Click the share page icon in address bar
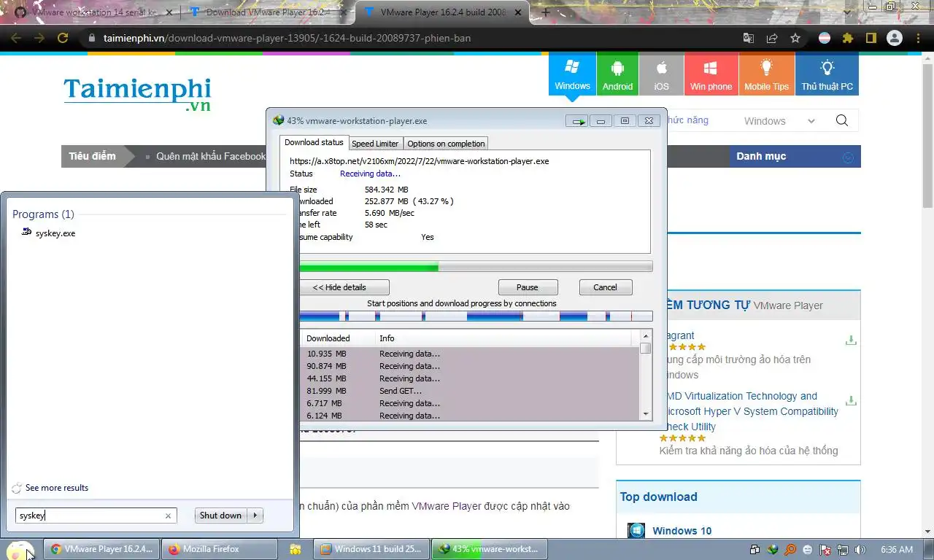 point(772,38)
